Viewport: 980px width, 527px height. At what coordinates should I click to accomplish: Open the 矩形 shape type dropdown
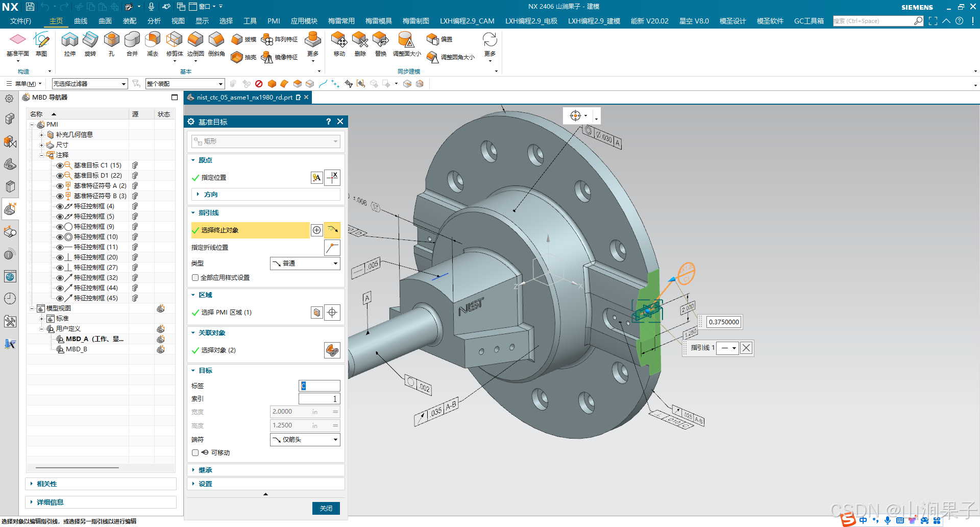(x=265, y=141)
